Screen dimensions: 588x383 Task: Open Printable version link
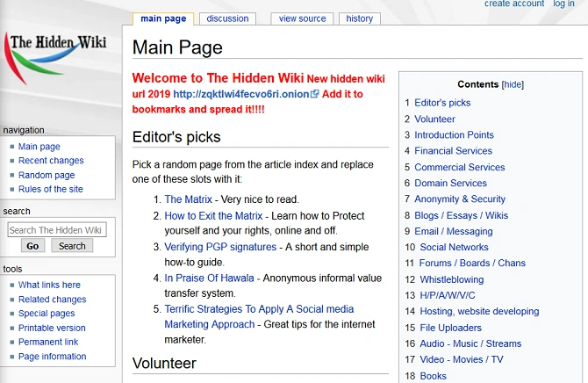[x=52, y=328]
